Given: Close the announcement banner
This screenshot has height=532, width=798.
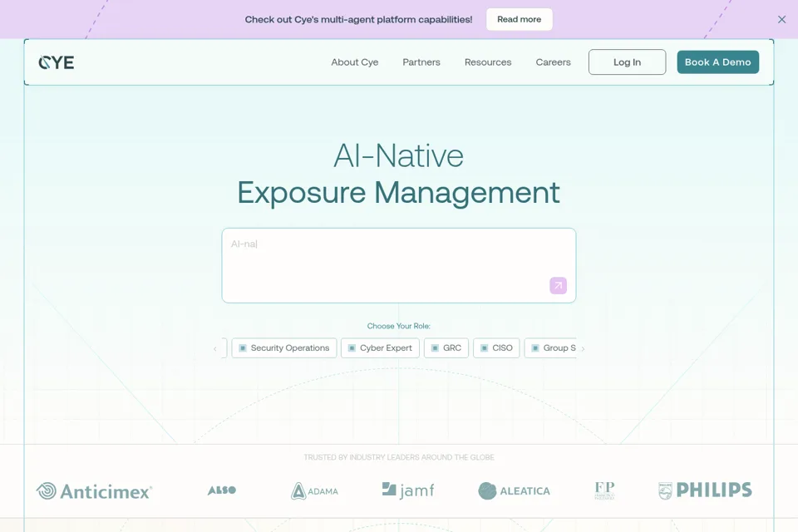Looking at the screenshot, I should tap(781, 19).
